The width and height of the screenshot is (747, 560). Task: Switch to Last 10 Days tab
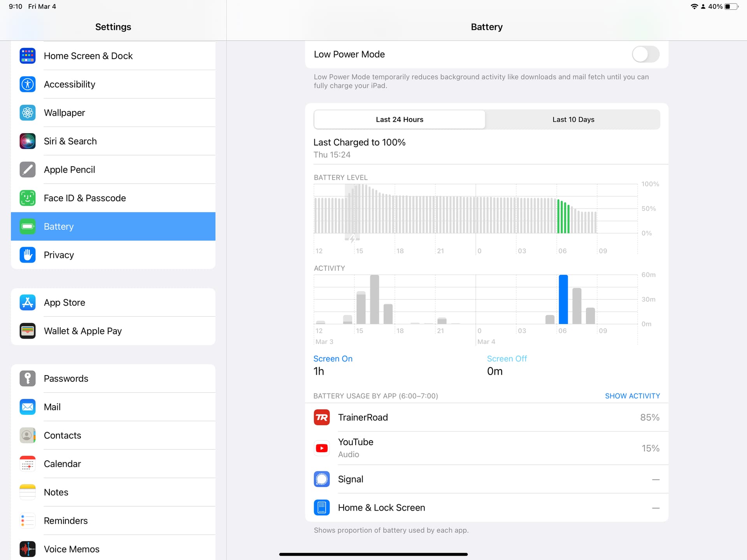pos(573,119)
